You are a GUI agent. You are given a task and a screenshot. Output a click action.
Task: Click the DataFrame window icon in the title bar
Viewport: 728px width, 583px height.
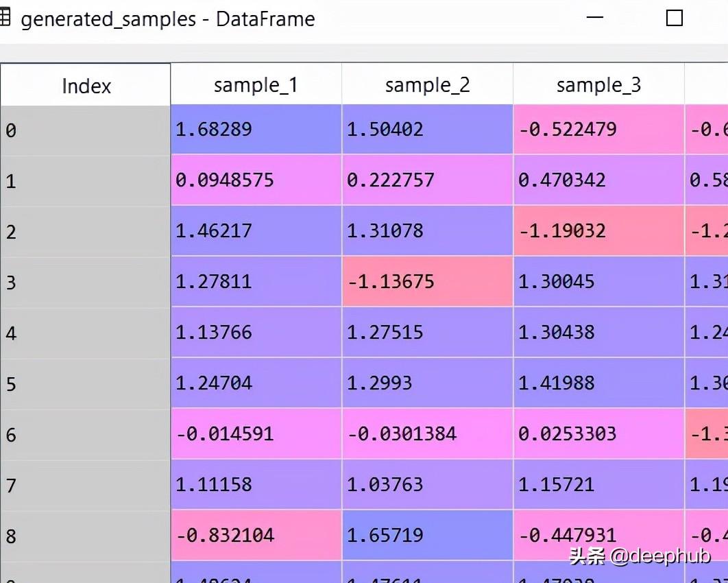click(x=4, y=19)
